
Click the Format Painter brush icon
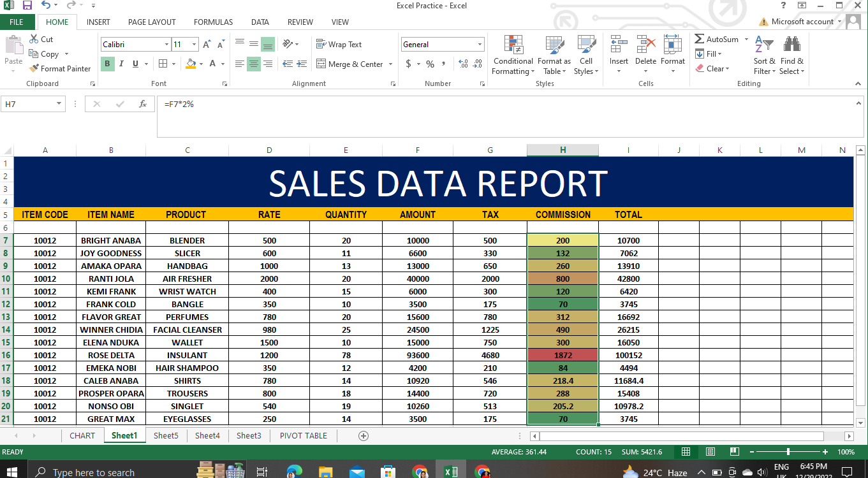coord(34,69)
